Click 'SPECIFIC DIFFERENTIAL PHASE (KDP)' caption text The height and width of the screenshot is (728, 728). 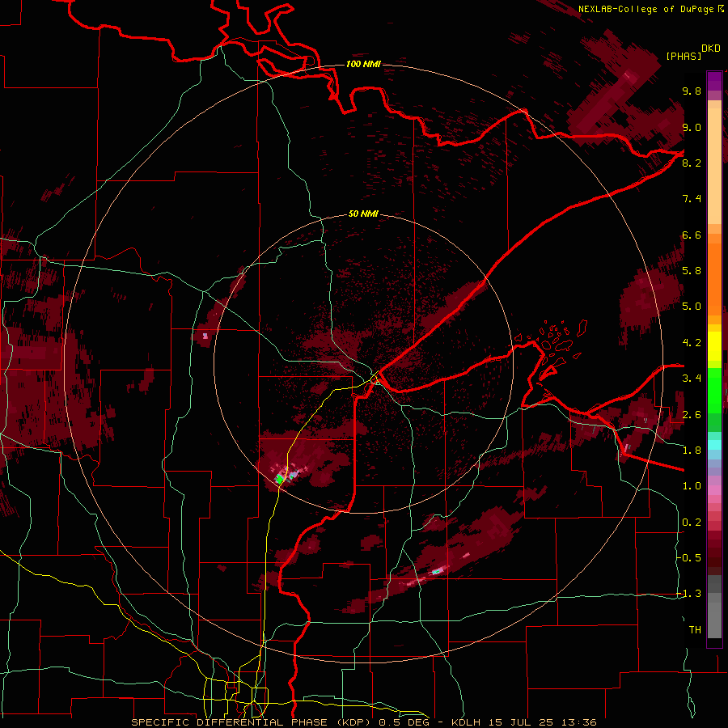[x=253, y=722]
